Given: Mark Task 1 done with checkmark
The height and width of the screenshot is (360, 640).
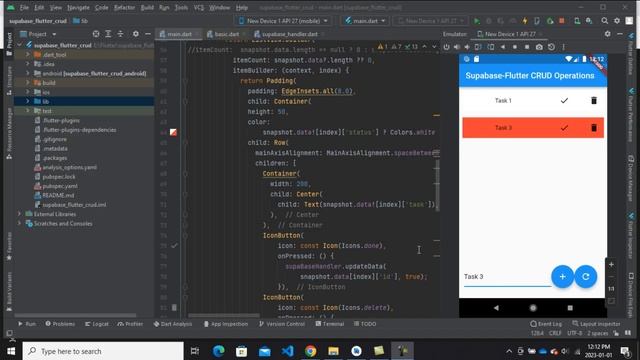Looking at the screenshot, I should pos(564,100).
